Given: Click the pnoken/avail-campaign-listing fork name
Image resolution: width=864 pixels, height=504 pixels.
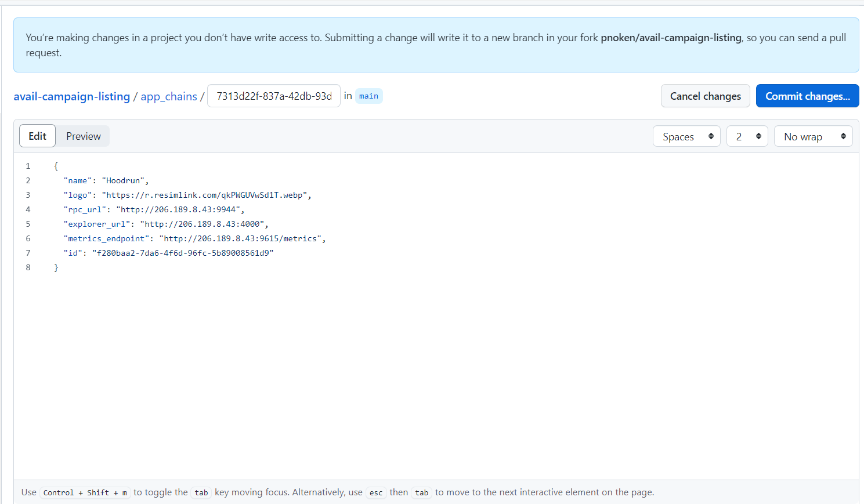Looking at the screenshot, I should coord(671,38).
